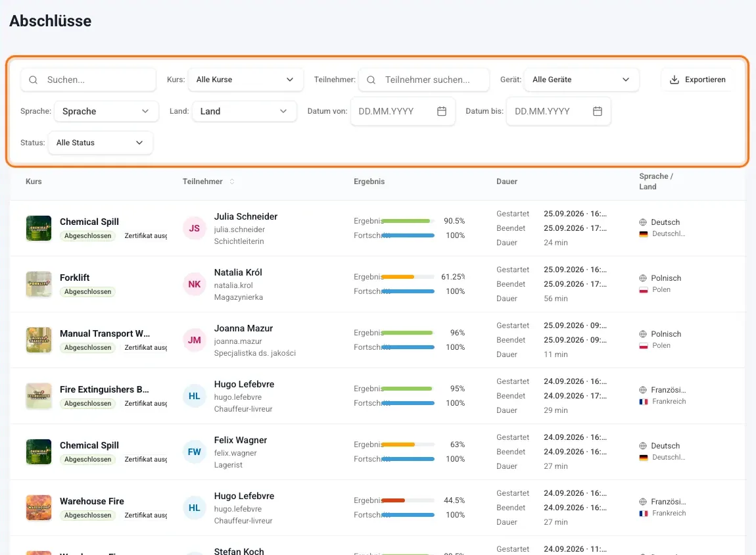
Task: Click the Datum von date input
Action: [402, 111]
